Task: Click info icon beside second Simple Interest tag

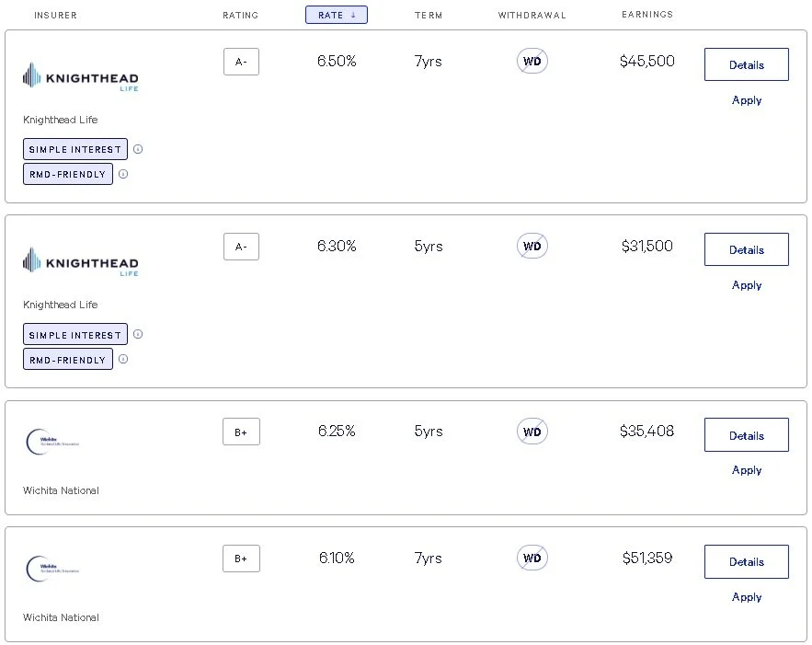Action: 138,335
